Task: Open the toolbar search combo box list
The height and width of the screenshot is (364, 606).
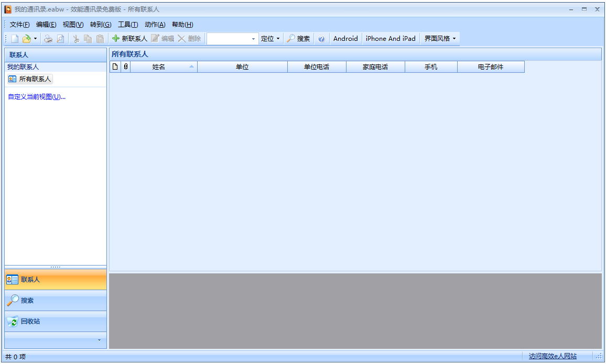Action: tap(254, 39)
